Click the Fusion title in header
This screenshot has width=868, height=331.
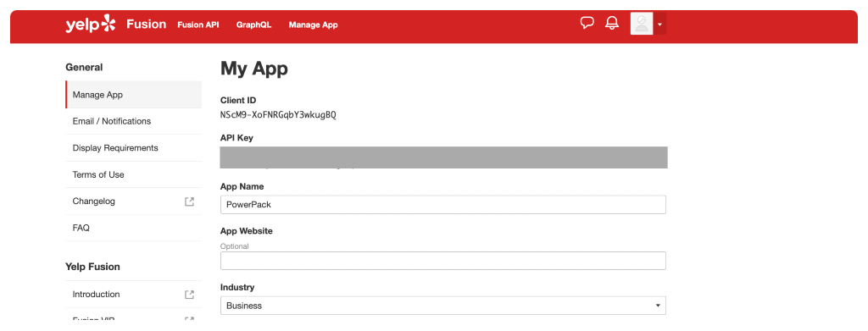(x=146, y=25)
